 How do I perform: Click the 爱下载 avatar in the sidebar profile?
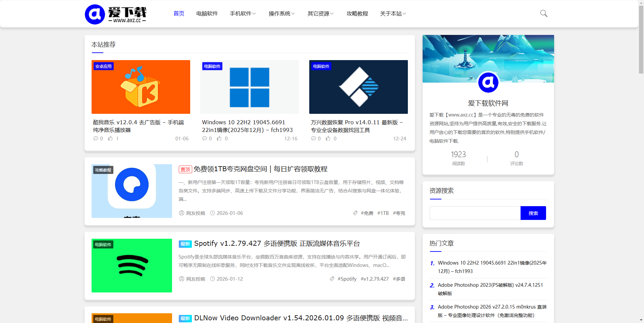[x=488, y=82]
